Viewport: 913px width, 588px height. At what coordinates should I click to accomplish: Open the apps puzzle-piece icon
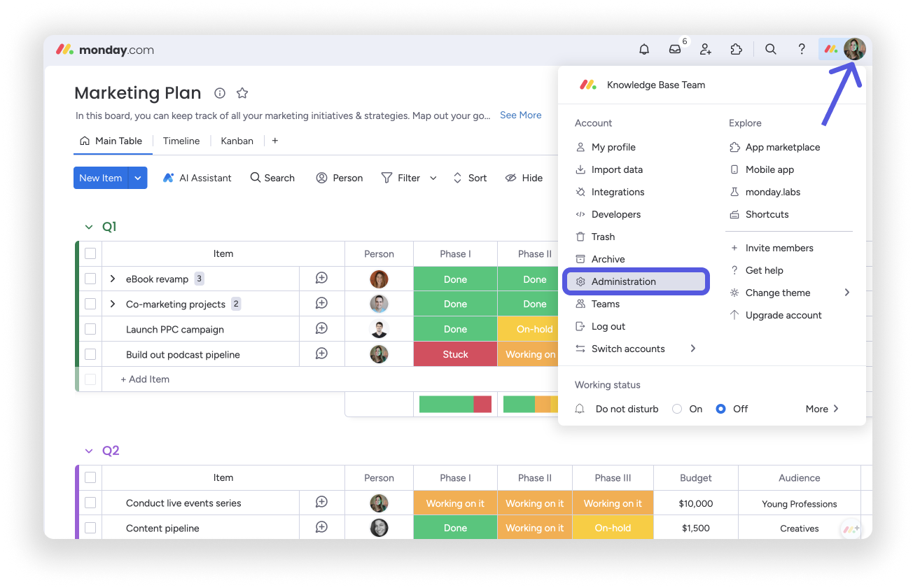[x=736, y=50]
